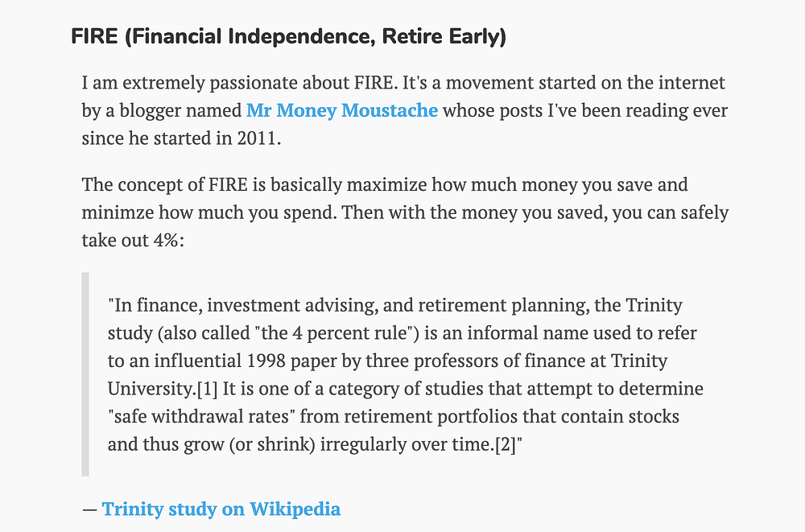
Task: Open the Mr Money Moustache link
Action: tap(342, 110)
